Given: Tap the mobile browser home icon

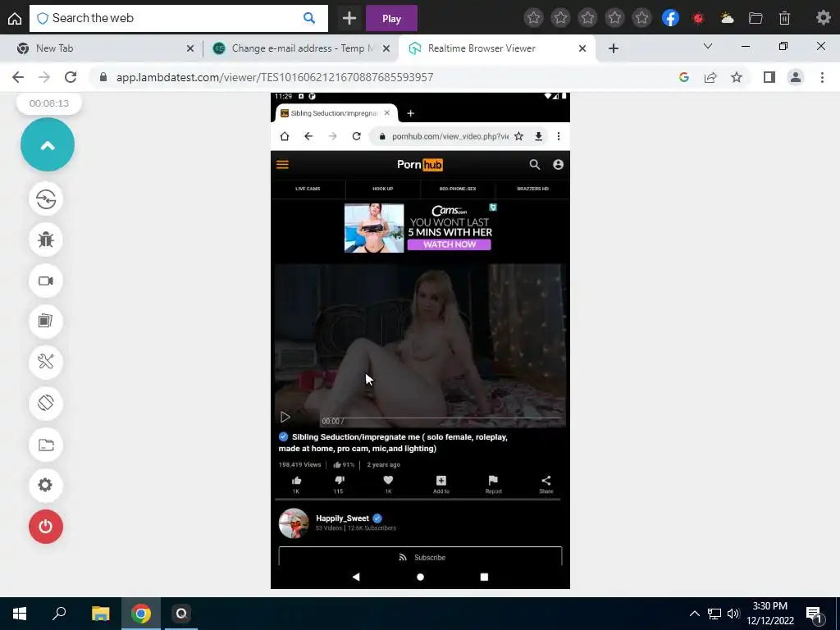Looking at the screenshot, I should (x=285, y=136).
